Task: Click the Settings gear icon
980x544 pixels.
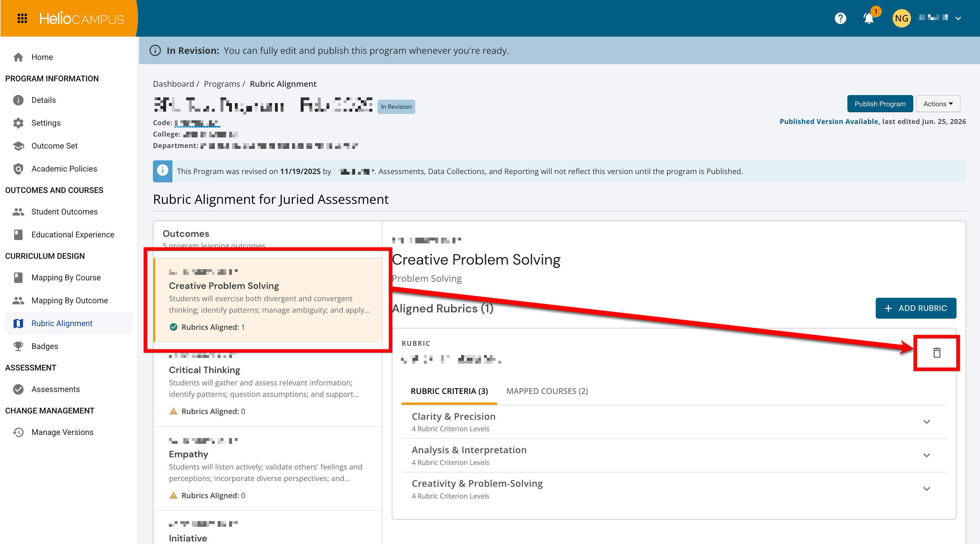Action: [18, 123]
